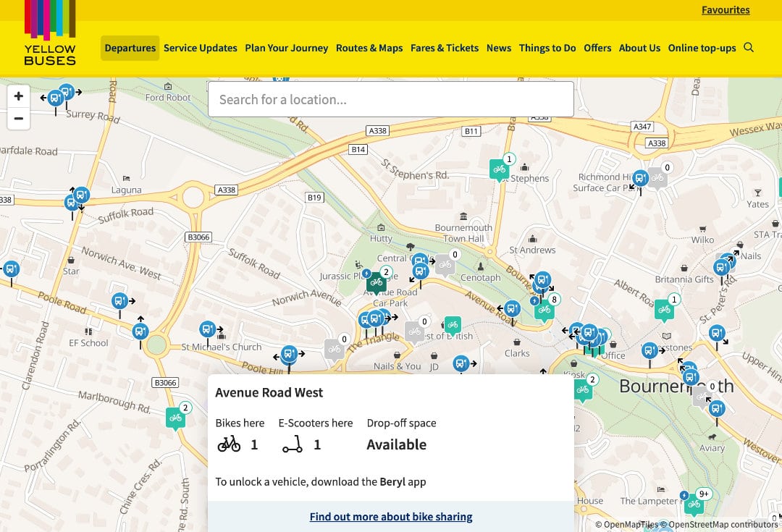782x532 pixels.
Task: Zoom in on the map
Action: click(x=18, y=96)
